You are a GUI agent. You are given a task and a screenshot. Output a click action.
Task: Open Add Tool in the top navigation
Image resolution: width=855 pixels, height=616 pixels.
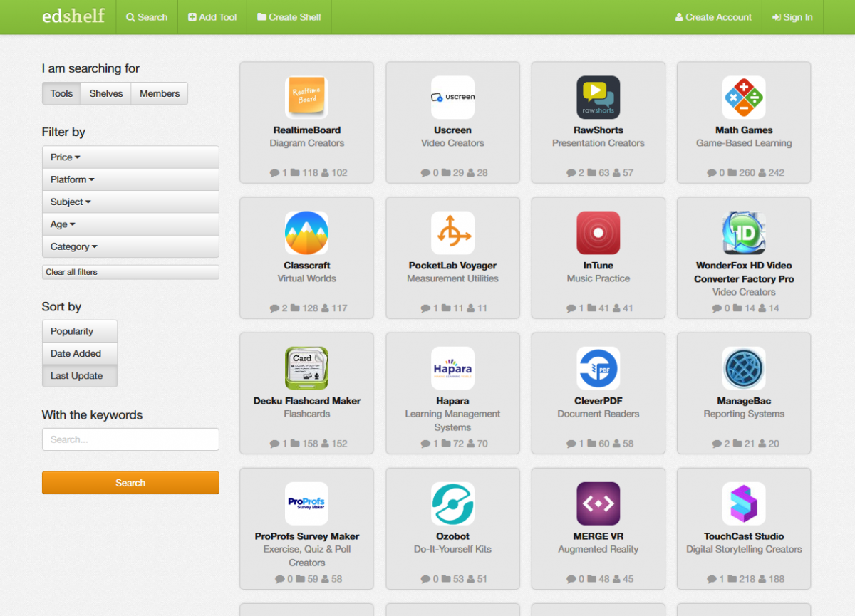click(212, 17)
